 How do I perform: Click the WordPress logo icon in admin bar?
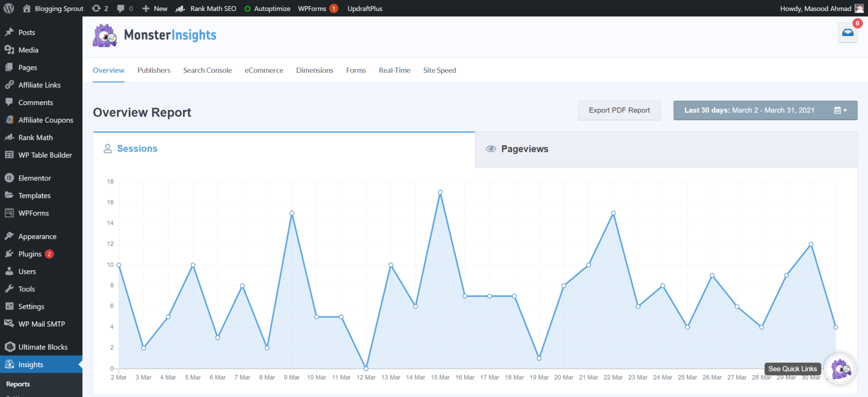point(9,8)
